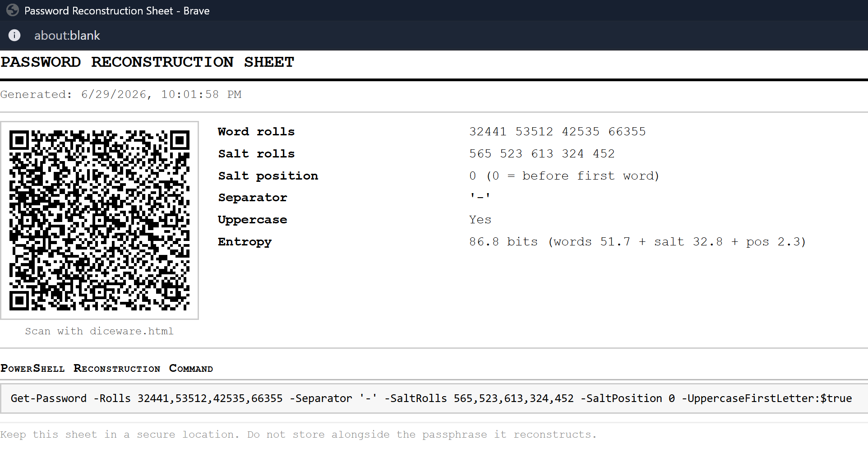Click the 'Salt rolls' label

[x=256, y=153]
